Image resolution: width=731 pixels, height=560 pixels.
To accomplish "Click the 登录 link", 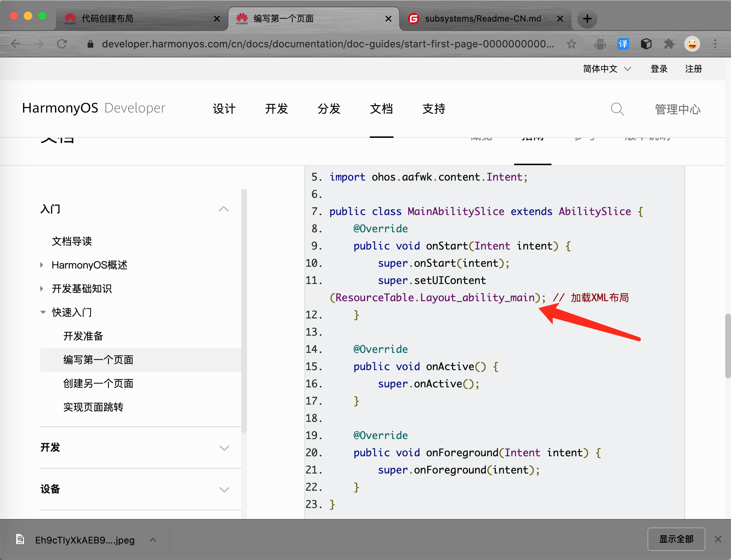I will tap(659, 69).
